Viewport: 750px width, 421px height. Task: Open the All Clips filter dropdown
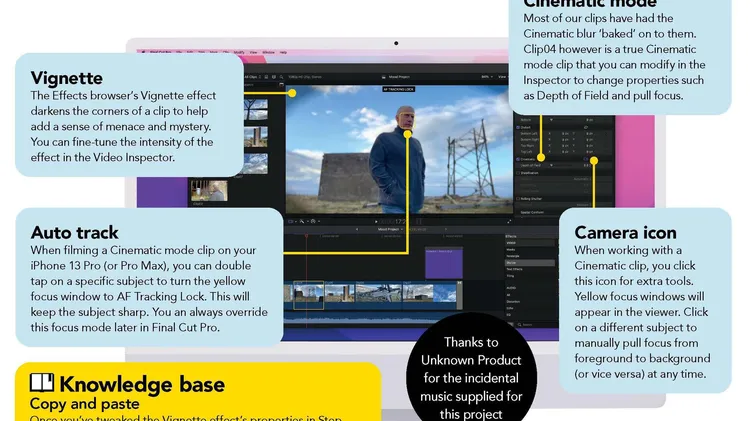pos(253,77)
